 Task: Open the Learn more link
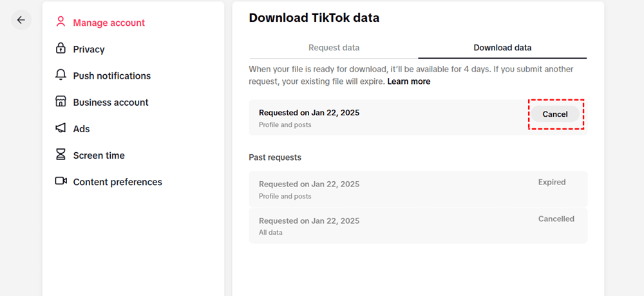tap(409, 82)
